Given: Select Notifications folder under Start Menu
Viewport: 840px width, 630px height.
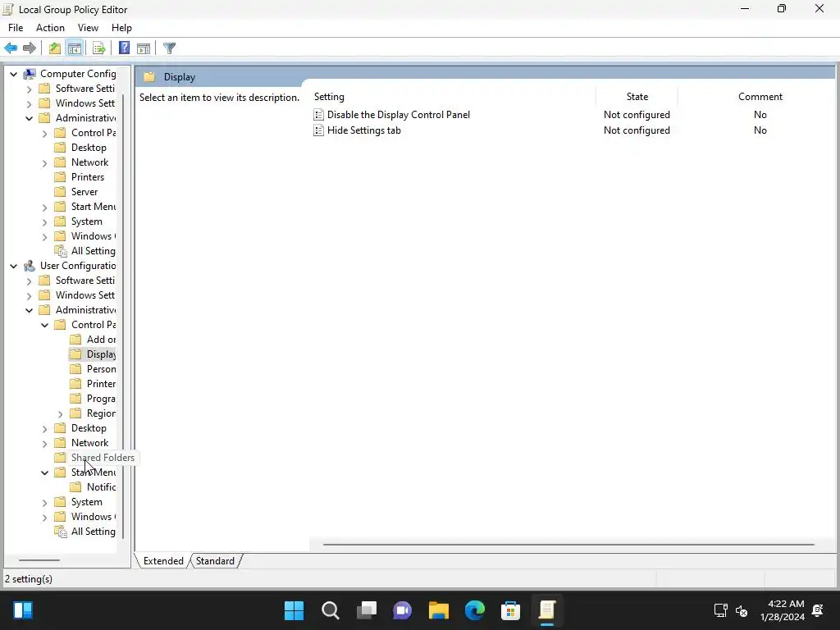Looking at the screenshot, I should 93,487.
